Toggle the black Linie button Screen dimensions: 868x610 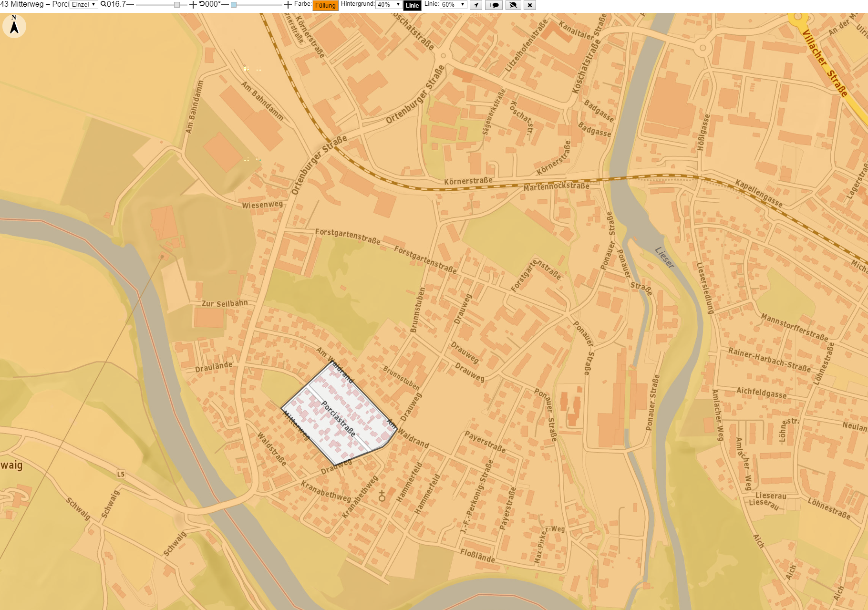(x=412, y=5)
